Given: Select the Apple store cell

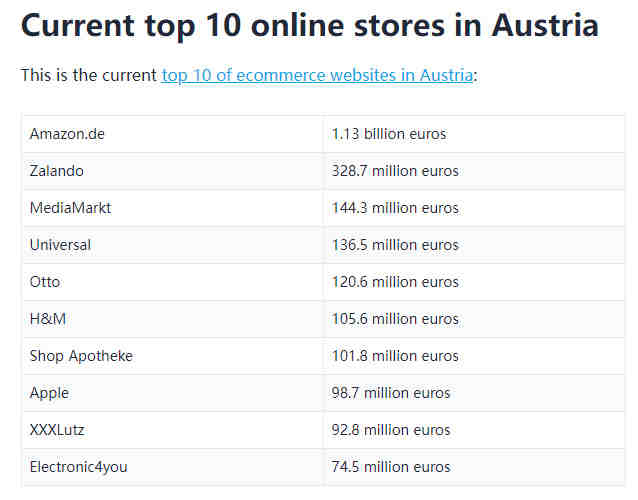Looking at the screenshot, I should click(x=174, y=393).
